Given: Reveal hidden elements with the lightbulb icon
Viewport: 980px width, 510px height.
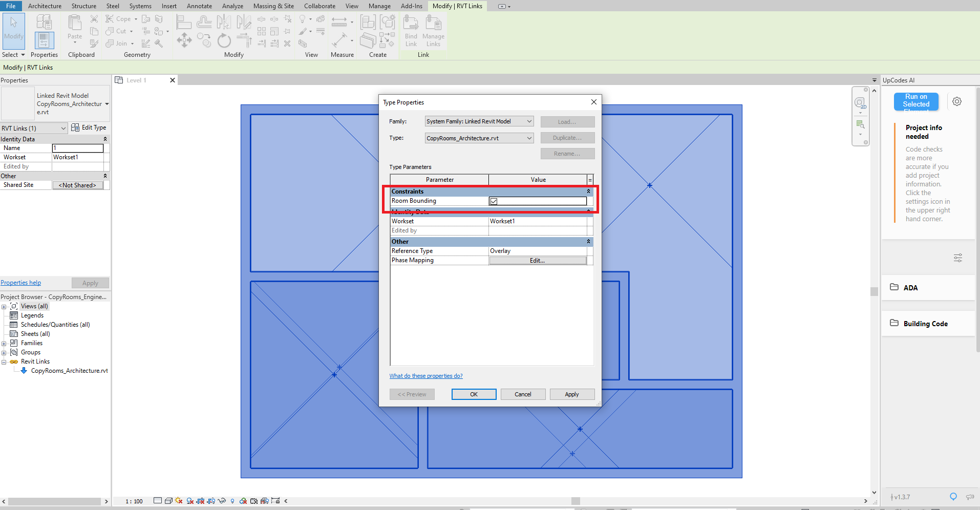Looking at the screenshot, I should [x=232, y=501].
